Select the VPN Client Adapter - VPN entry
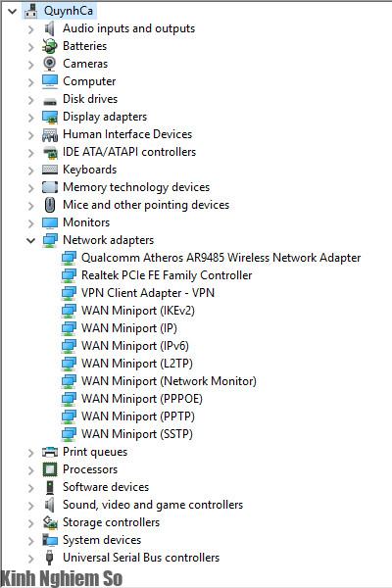 coord(148,293)
